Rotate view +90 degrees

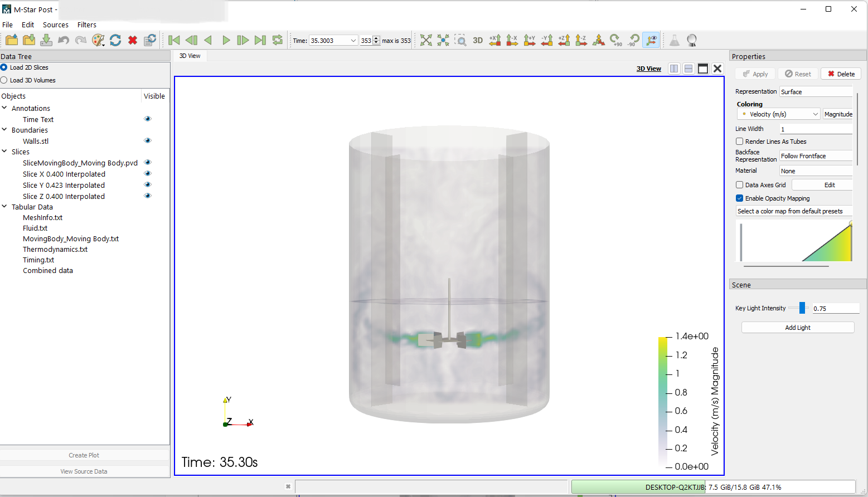(x=616, y=40)
